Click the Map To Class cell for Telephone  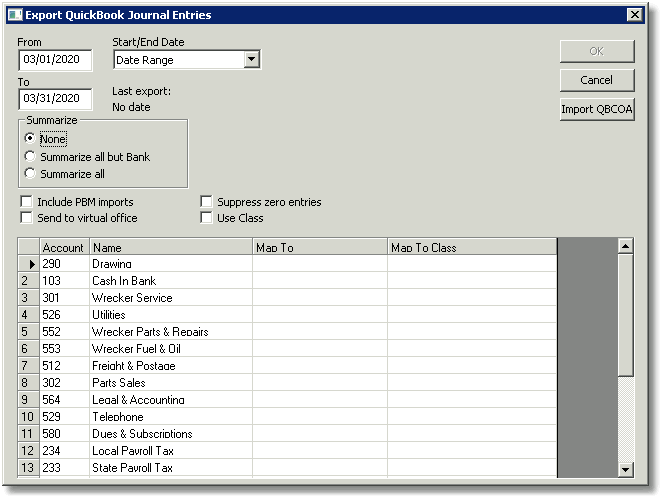pos(472,416)
